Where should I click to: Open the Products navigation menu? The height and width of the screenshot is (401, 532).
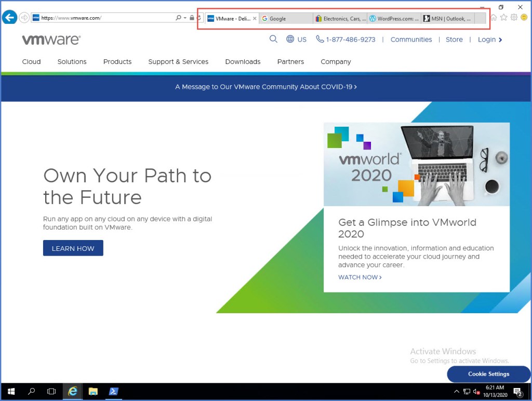coord(117,62)
